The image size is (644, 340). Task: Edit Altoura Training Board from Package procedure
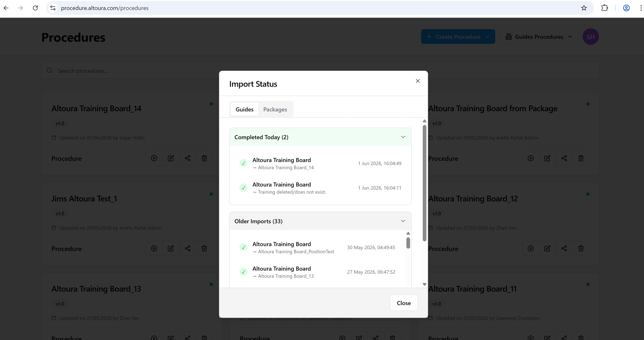(547, 158)
